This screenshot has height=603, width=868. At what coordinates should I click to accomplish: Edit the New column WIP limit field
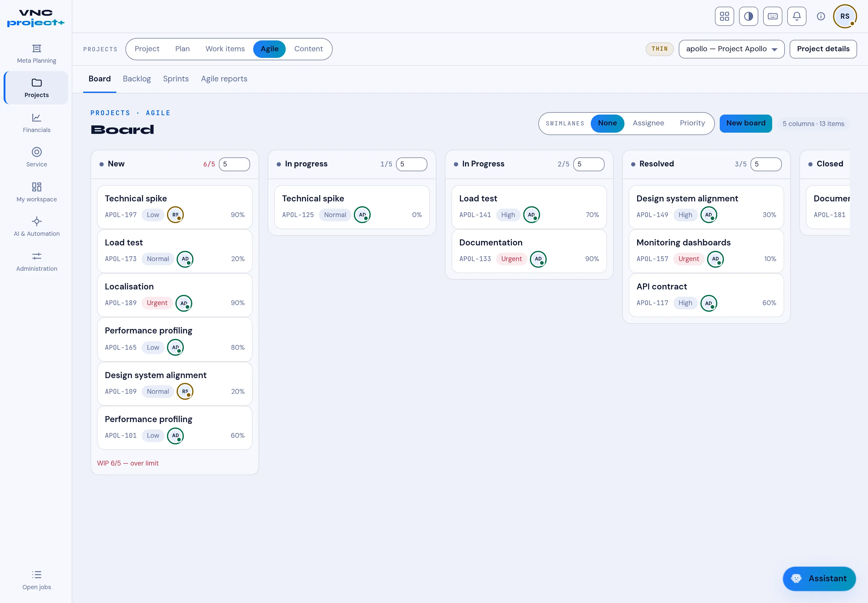(234, 164)
